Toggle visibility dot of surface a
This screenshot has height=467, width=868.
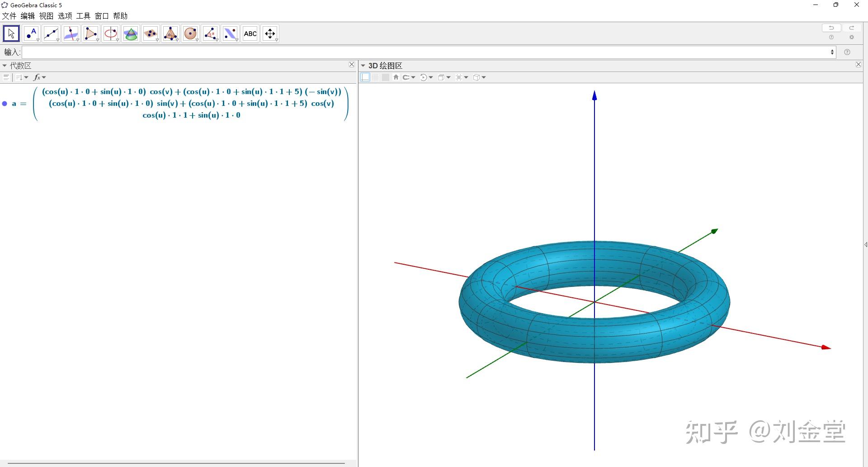5,104
